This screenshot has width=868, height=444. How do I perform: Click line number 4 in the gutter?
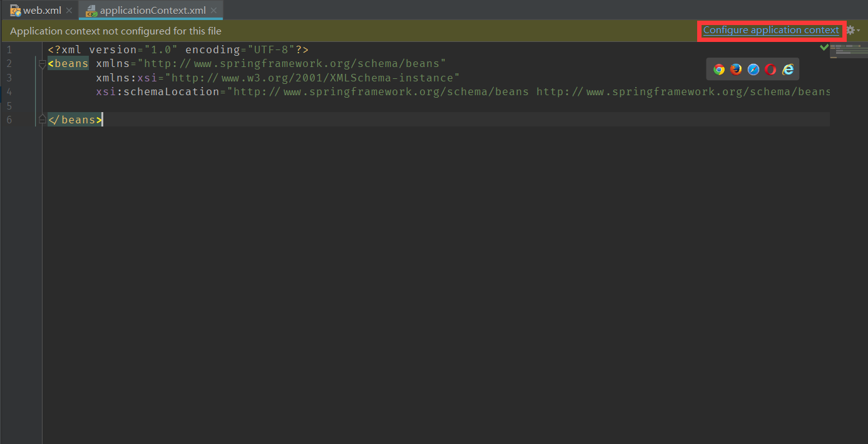8,91
